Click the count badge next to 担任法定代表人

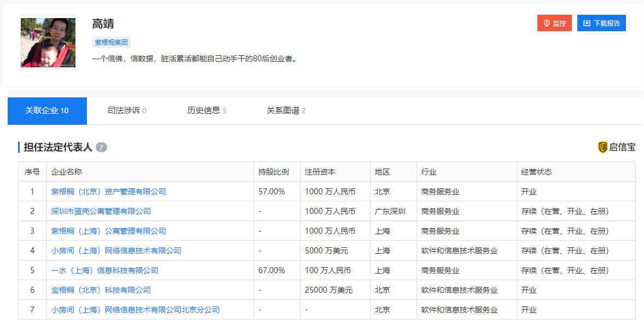point(100,147)
